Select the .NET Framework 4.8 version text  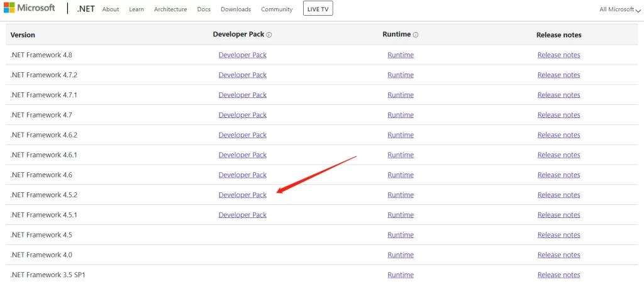41,55
